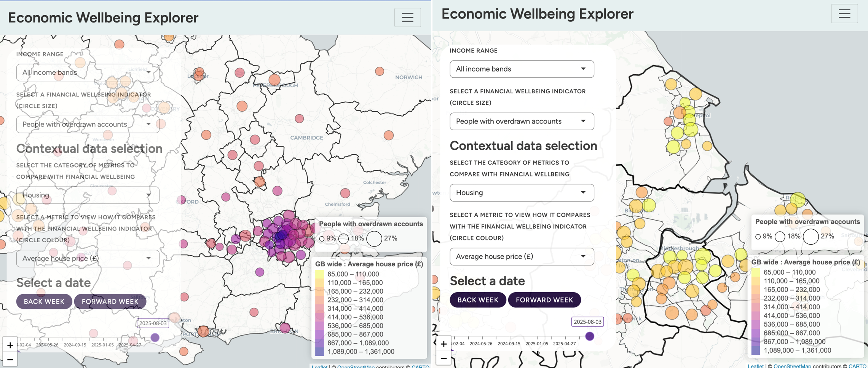This screenshot has height=368, width=868.
Task: Expand Housing category dropdown in right panel
Action: tap(522, 193)
